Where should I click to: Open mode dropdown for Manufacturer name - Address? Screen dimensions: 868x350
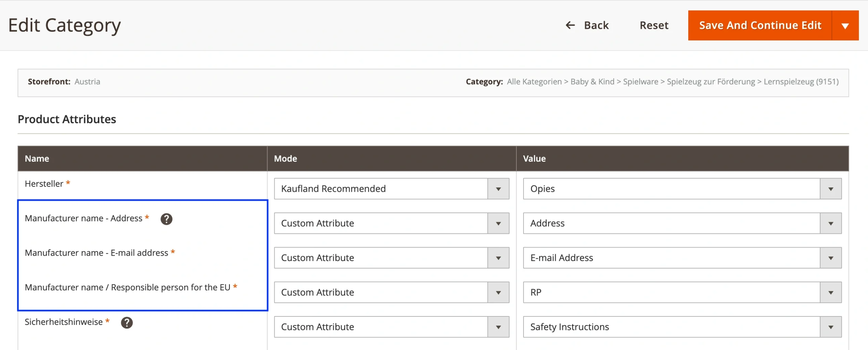click(x=391, y=223)
